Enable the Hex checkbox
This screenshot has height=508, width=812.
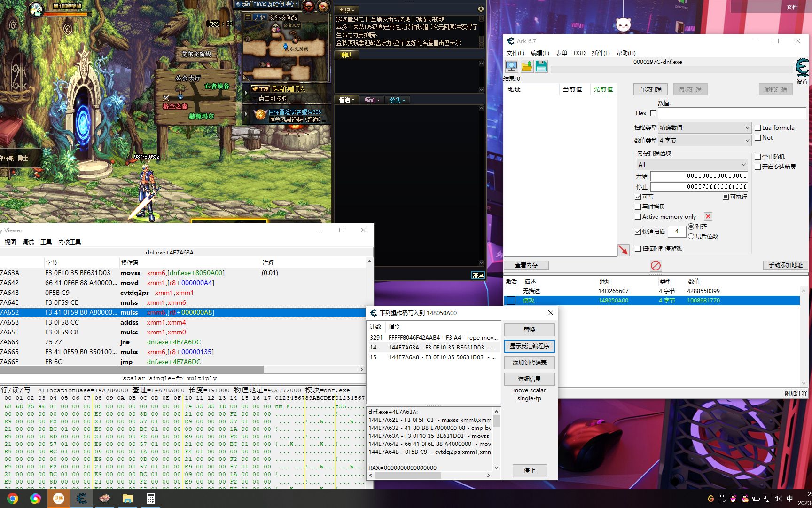coord(653,113)
